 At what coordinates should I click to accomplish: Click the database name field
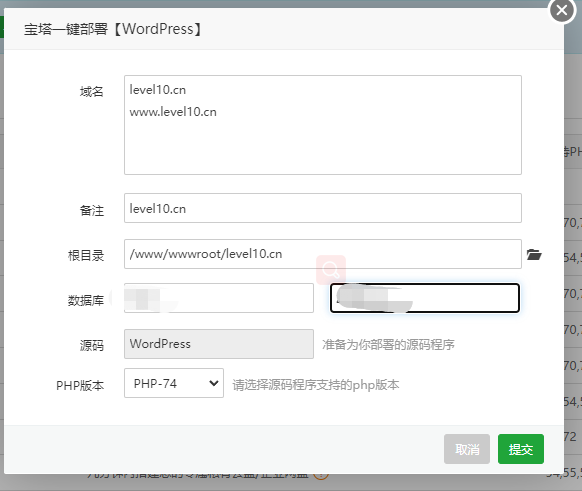point(219,298)
